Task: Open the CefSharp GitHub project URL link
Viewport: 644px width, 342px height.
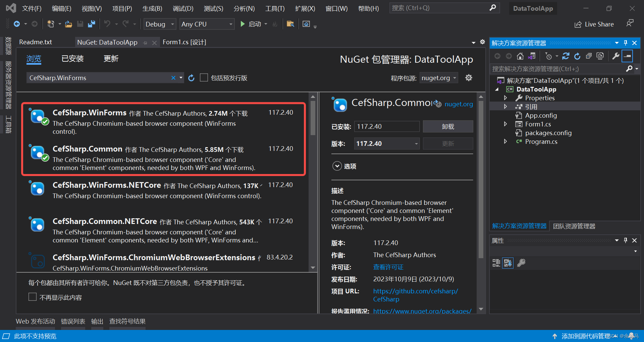Action: pos(416,291)
